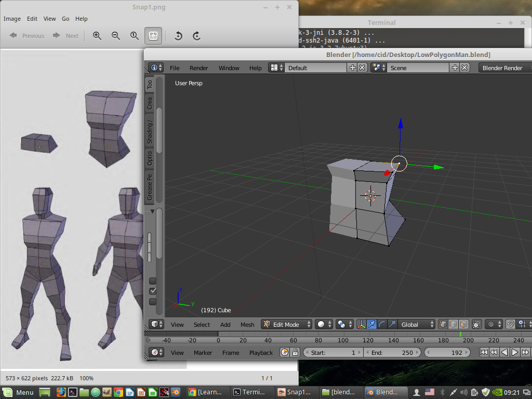Zoom in on the image in viewer
532x399 pixels.
point(97,36)
